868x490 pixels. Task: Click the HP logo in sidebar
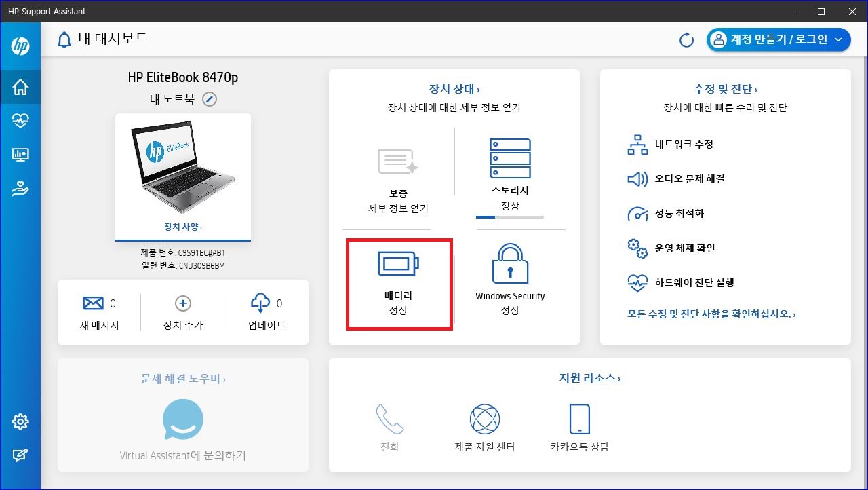[x=20, y=46]
